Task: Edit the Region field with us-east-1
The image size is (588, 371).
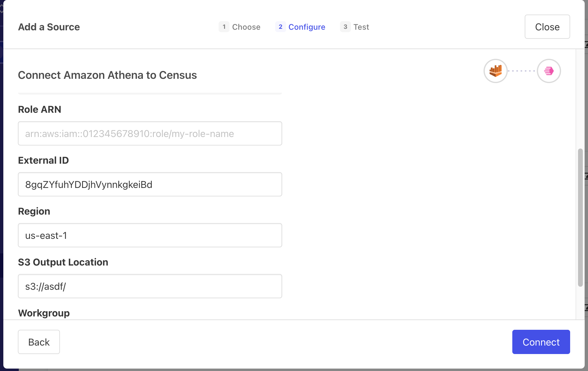Action: (x=150, y=235)
